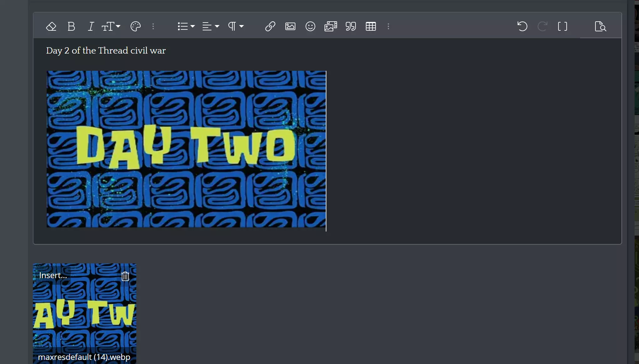
Task: Open more text options menu
Action: pyautogui.click(x=153, y=26)
